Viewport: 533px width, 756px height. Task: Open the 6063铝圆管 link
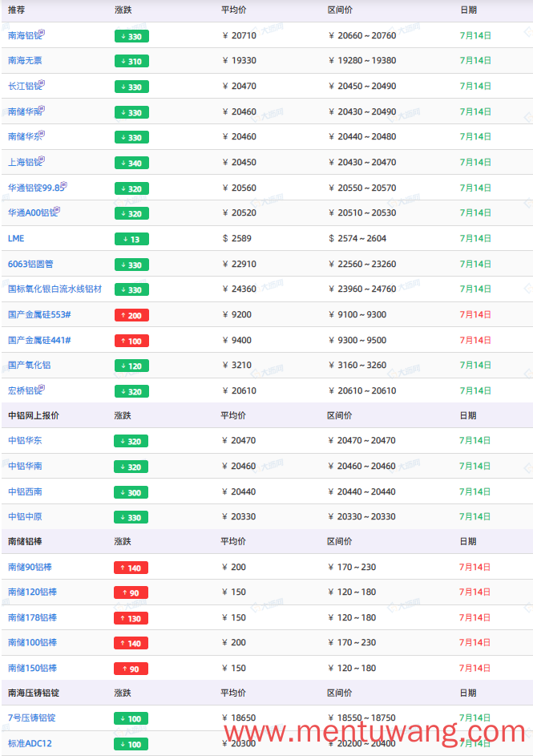[30, 265]
